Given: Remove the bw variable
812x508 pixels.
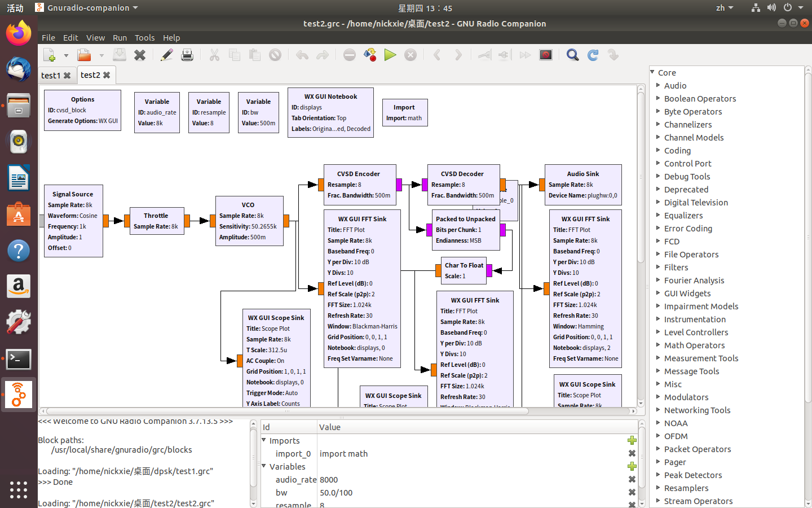Looking at the screenshot, I should pyautogui.click(x=632, y=492).
